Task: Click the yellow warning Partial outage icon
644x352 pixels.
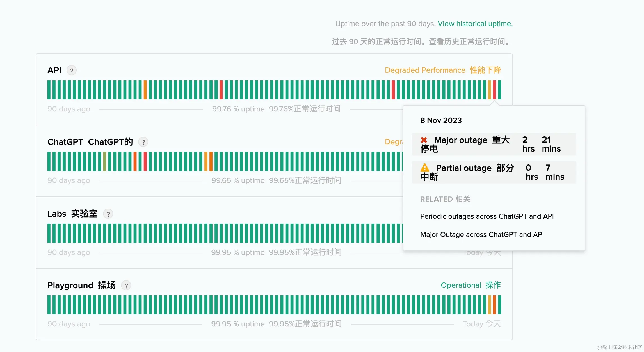Action: pos(425,168)
